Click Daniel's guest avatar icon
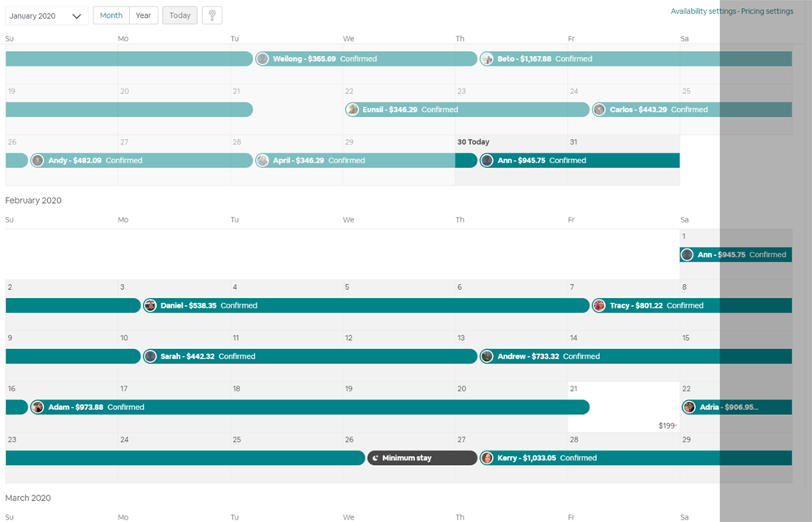This screenshot has height=522, width=812. click(x=150, y=306)
